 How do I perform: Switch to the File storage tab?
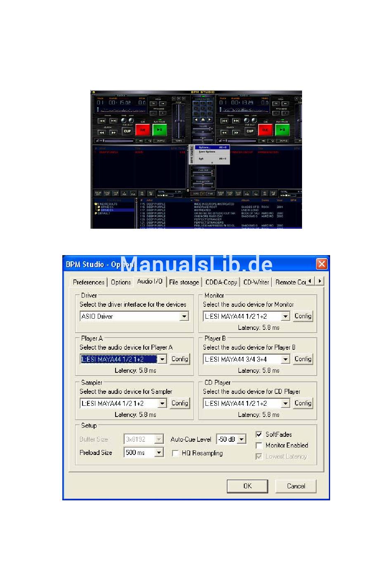coord(184,282)
